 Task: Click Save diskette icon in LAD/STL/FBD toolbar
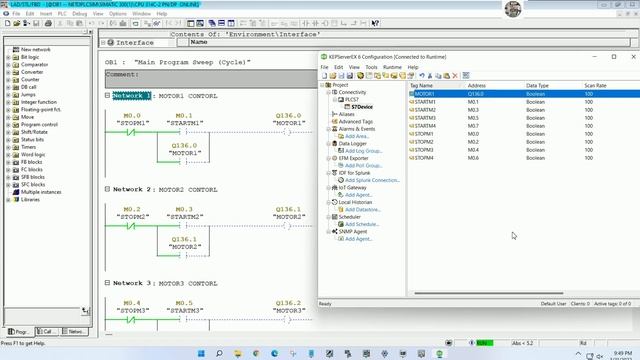tap(36, 23)
